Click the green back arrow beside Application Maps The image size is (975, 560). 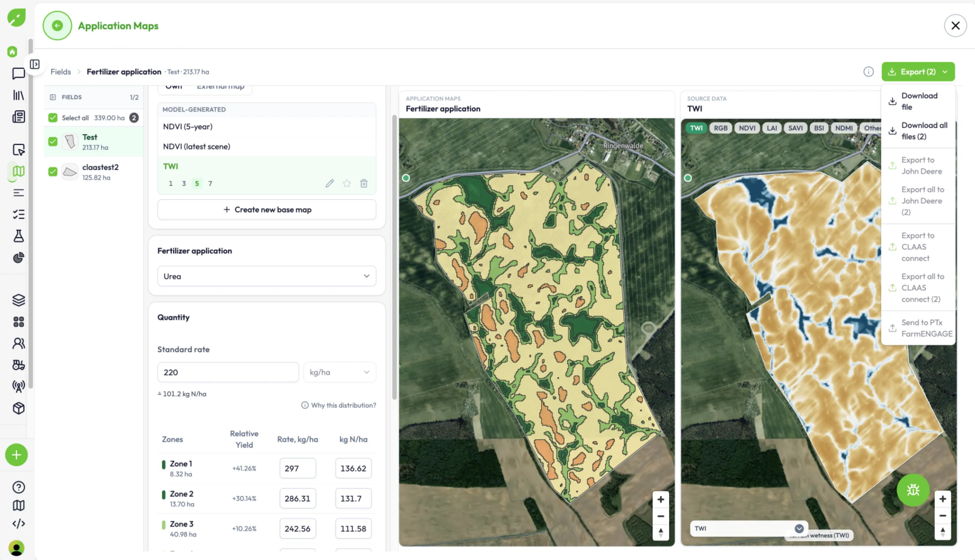click(x=57, y=26)
